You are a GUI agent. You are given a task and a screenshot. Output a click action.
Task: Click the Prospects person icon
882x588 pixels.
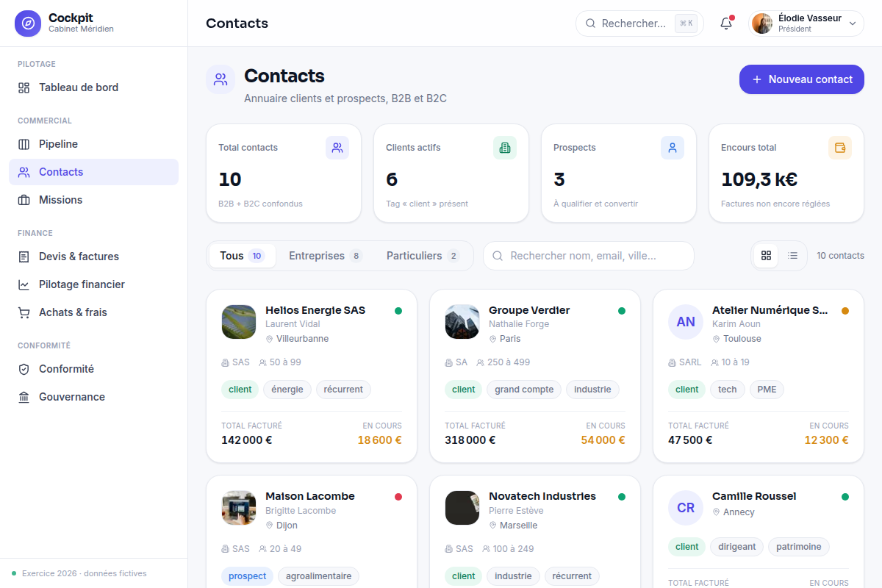pos(673,148)
